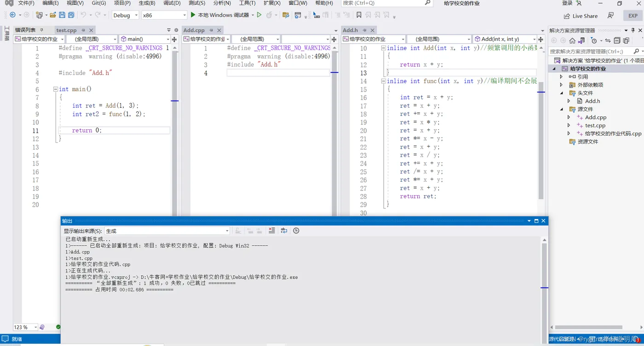This screenshot has width=644, height=346.
Task: Toggle pin on Add.cpp tab
Action: pyautogui.click(x=212, y=30)
